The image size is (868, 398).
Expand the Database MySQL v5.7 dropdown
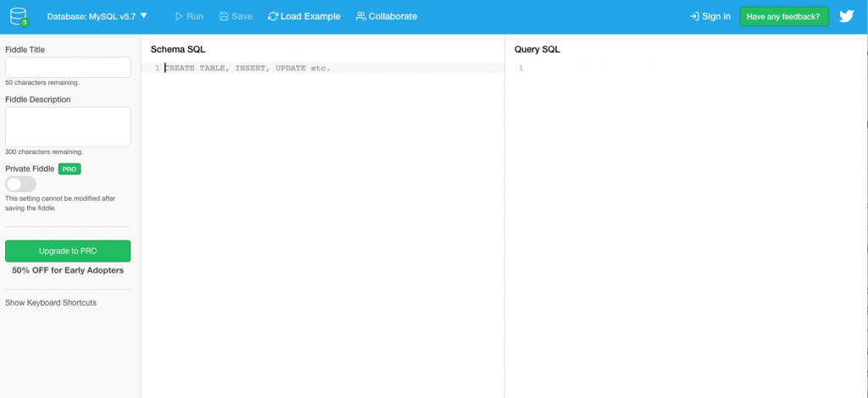(x=97, y=16)
